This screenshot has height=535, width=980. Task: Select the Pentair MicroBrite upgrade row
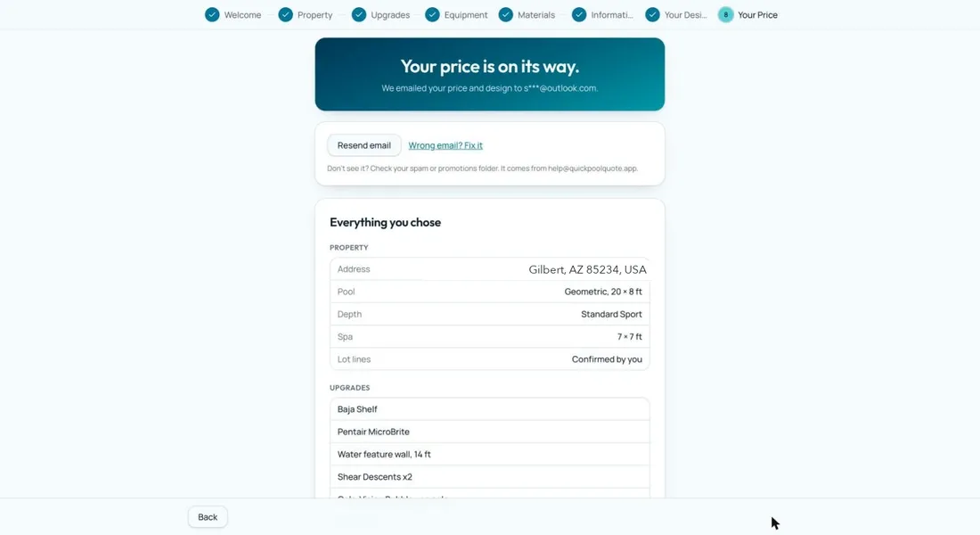(x=489, y=432)
